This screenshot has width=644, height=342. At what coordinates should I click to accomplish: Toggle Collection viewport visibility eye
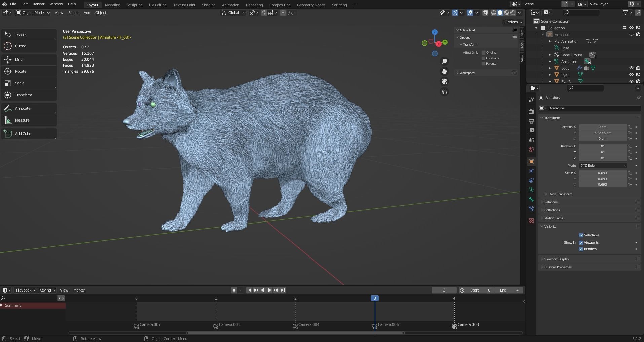pos(631,28)
